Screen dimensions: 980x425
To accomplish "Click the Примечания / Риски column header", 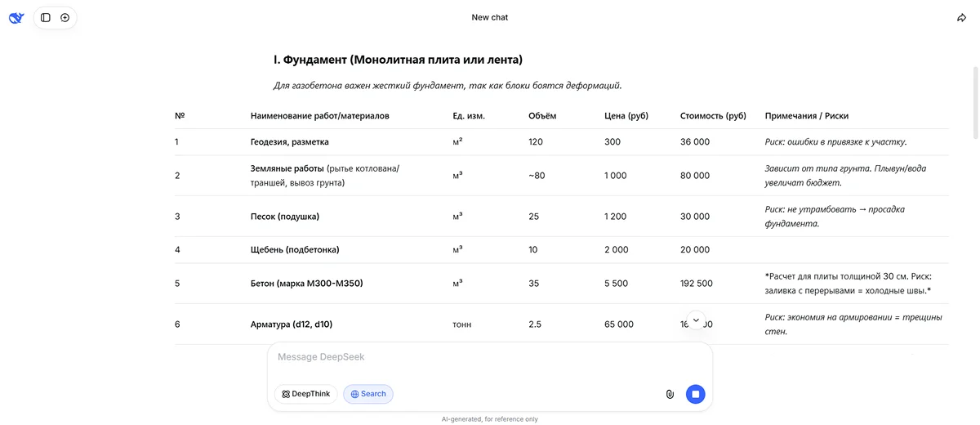I will (x=806, y=116).
